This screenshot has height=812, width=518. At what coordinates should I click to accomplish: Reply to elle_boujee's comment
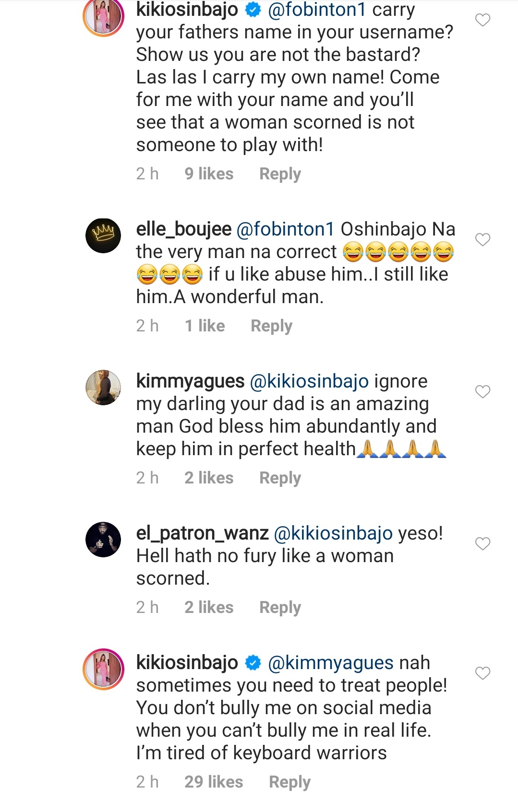click(271, 326)
